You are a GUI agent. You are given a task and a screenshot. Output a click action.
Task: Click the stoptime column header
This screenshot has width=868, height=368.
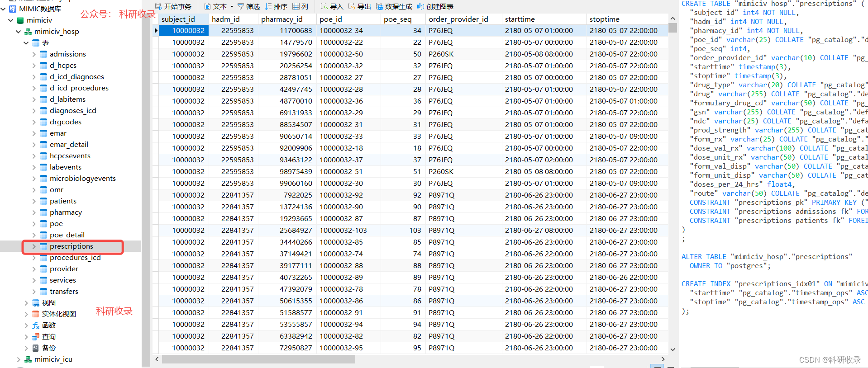(627, 19)
